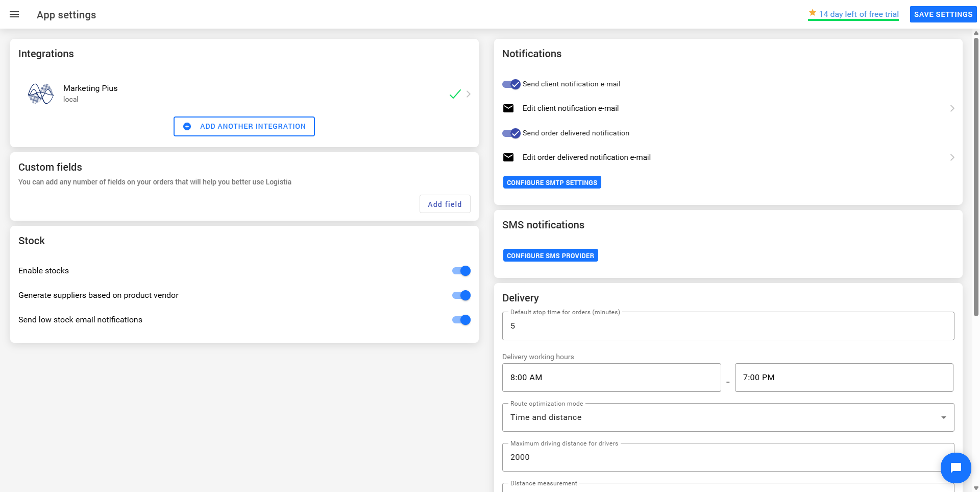Screen dimensions: 980x492
Task: Expand Edit order delivered notification chevron
Action: [952, 157]
